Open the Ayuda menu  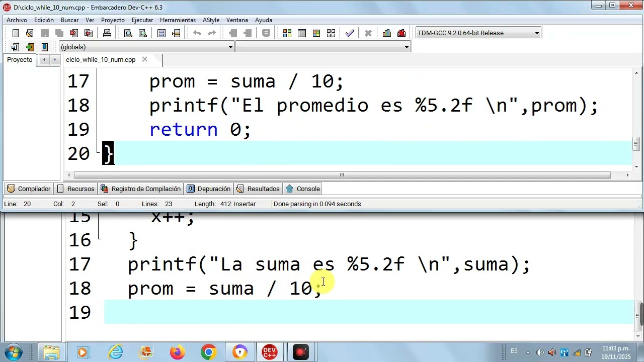pyautogui.click(x=264, y=20)
